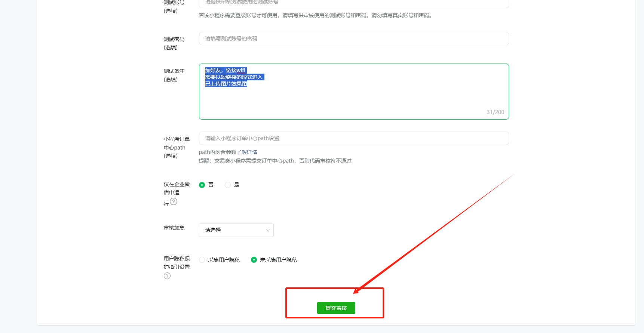Open the 审核加急 请选择 dropdown
The height and width of the screenshot is (333, 644).
(x=236, y=230)
